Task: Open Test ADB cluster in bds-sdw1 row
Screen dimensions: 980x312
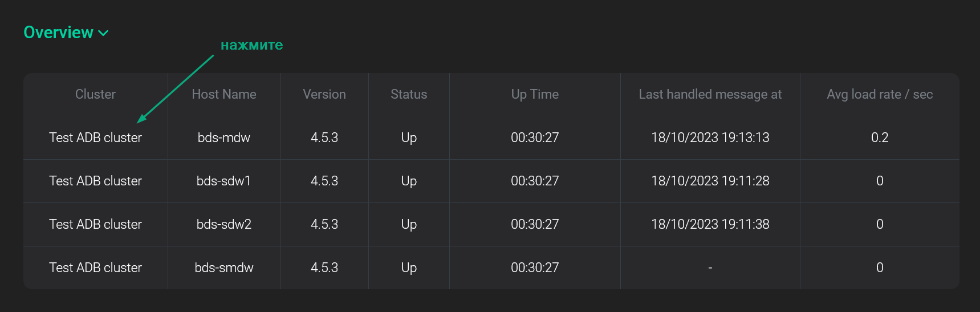Action: click(95, 181)
